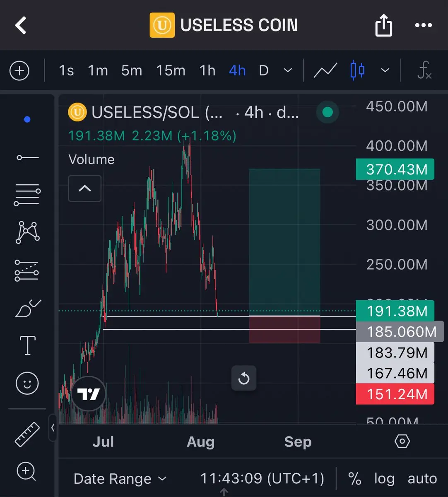Open the emoji sticker tool
This screenshot has width=448, height=497.
point(27,383)
